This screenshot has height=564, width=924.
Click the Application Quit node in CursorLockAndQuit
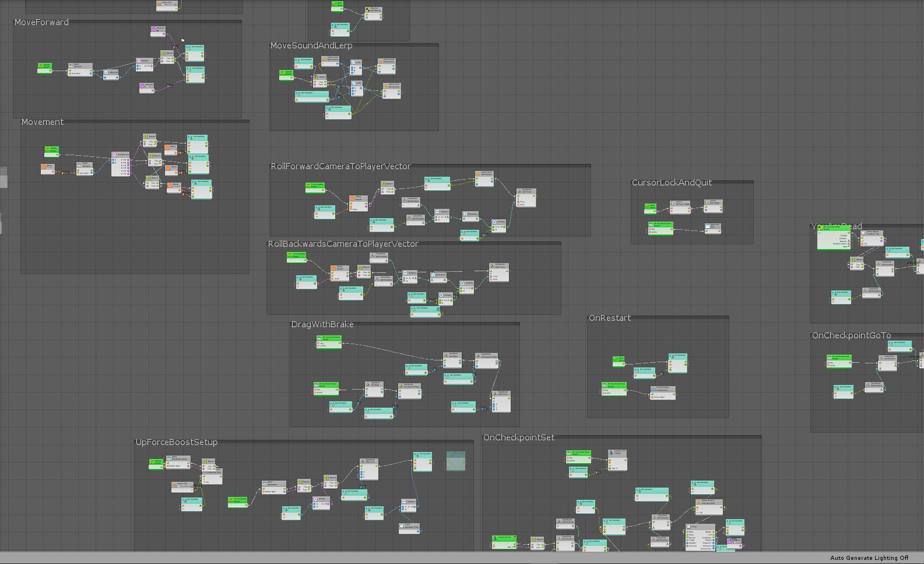[x=712, y=227]
